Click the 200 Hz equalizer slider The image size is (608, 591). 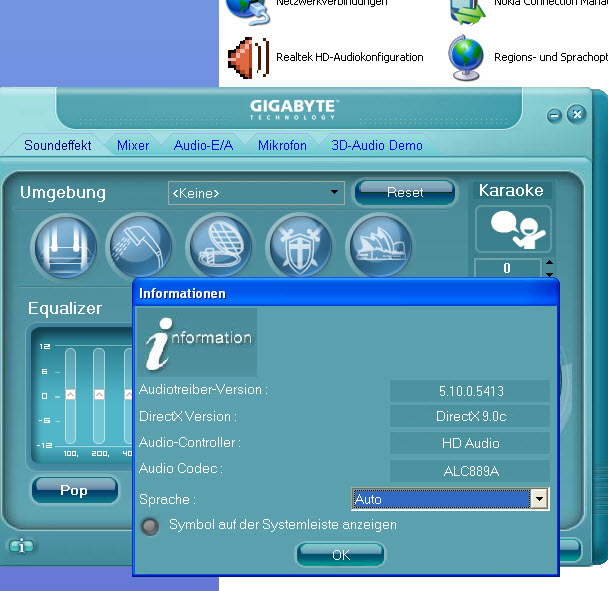point(99,396)
